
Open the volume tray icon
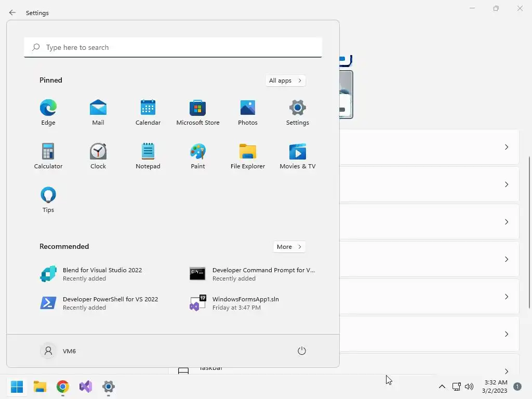tap(469, 387)
